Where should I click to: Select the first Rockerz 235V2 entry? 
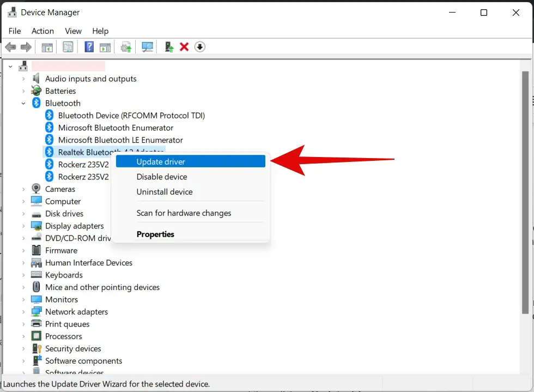[x=83, y=165]
